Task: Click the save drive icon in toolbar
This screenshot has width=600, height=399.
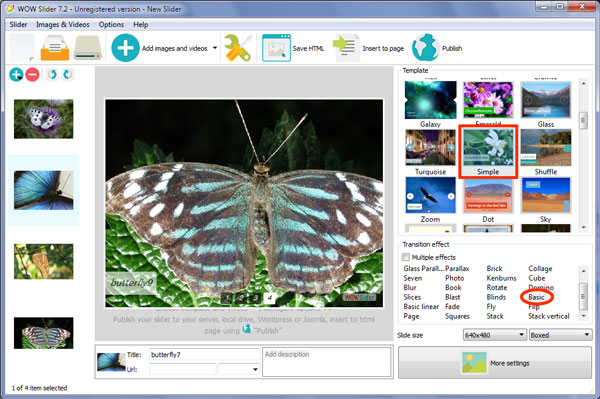Action: (x=88, y=48)
